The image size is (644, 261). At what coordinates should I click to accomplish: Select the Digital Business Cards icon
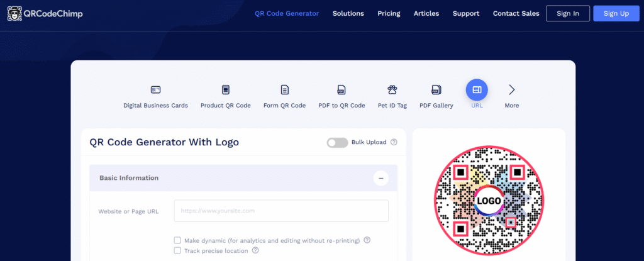(156, 89)
